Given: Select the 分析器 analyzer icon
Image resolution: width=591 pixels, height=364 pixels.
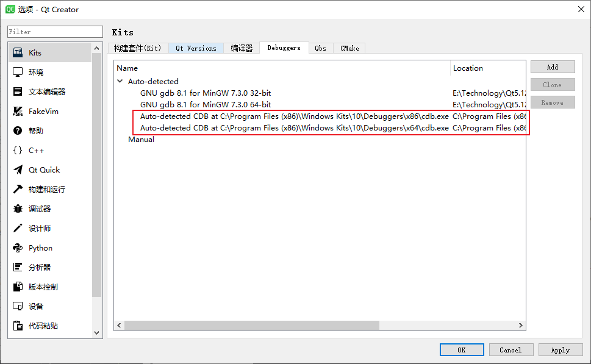Looking at the screenshot, I should [18, 267].
